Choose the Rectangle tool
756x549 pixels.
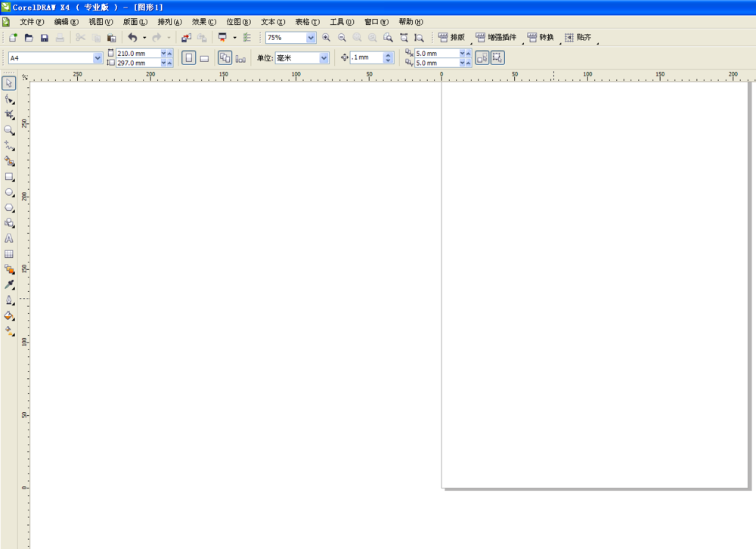[x=9, y=176]
